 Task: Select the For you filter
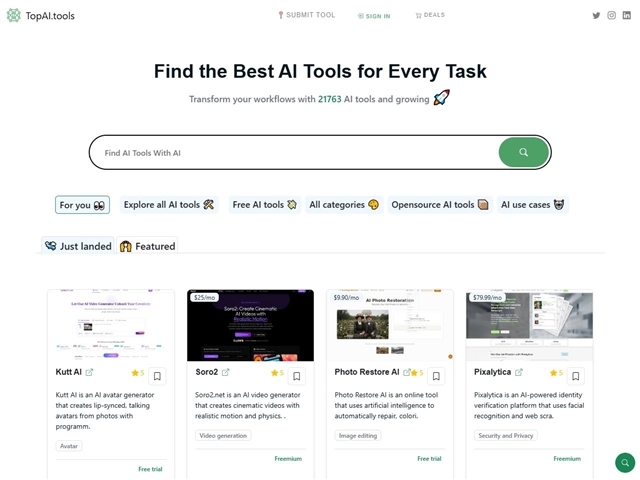coord(82,205)
